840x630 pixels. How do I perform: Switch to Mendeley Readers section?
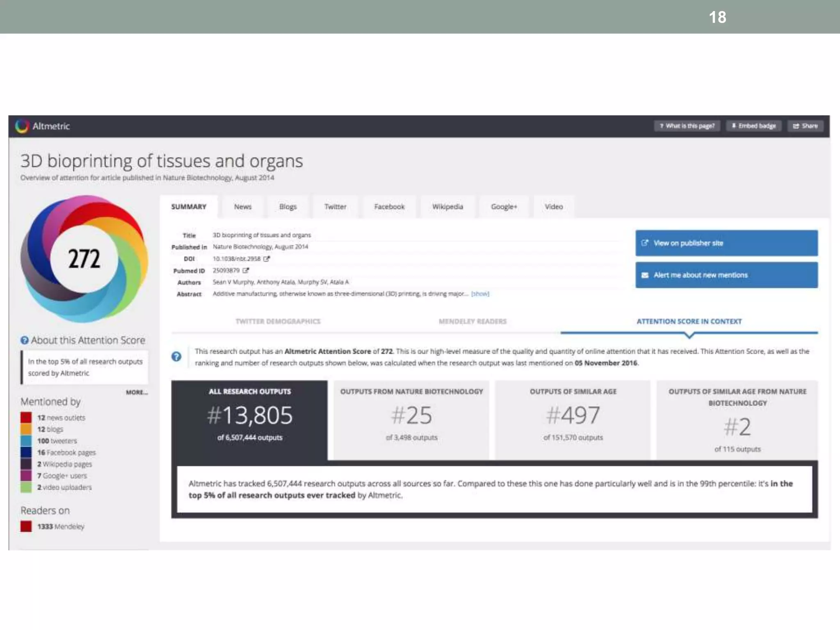(x=472, y=321)
